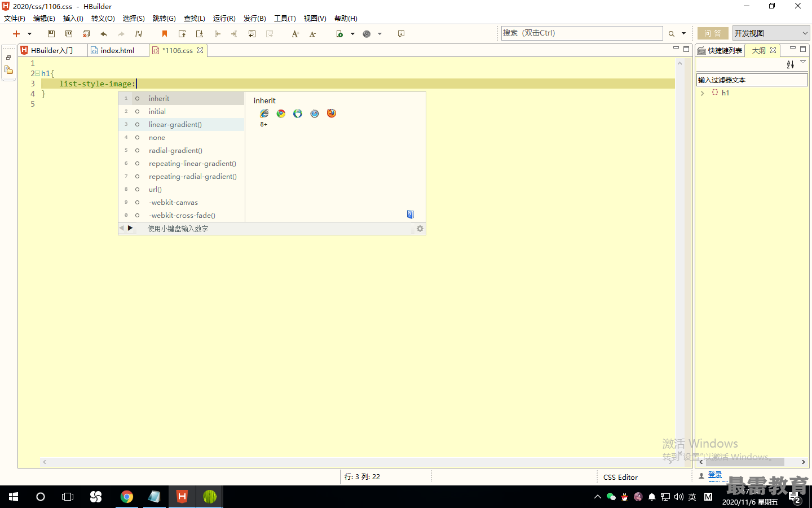Open the 帮助(H) menu
Viewport: 812px width, 508px height.
pyautogui.click(x=346, y=19)
